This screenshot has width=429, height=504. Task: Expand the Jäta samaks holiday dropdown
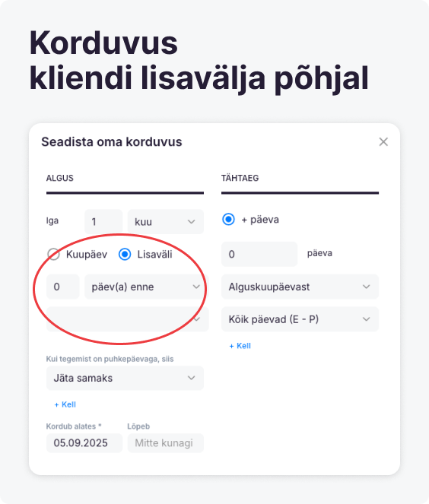pyautogui.click(x=125, y=378)
